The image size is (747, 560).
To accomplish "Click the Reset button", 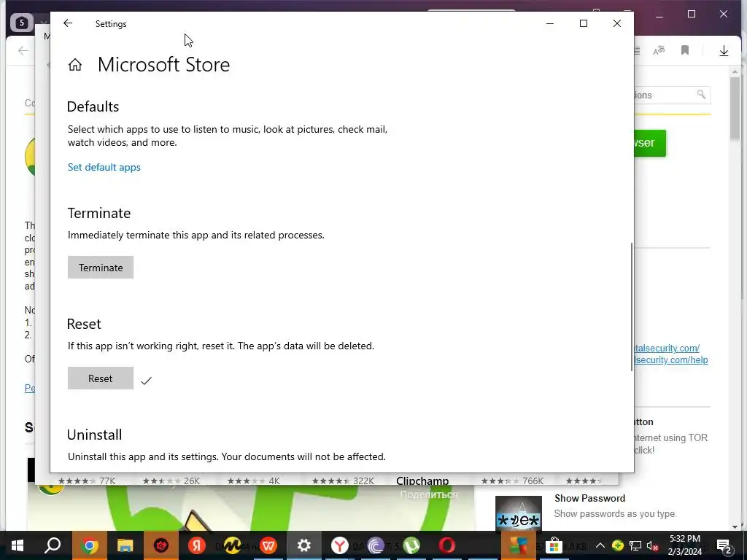I will (x=101, y=378).
